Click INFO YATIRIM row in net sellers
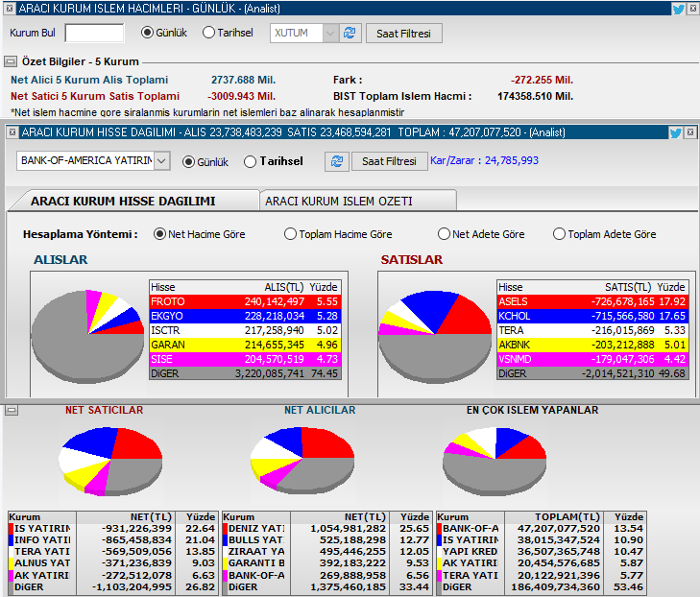This screenshot has width=700, height=597. (x=113, y=539)
